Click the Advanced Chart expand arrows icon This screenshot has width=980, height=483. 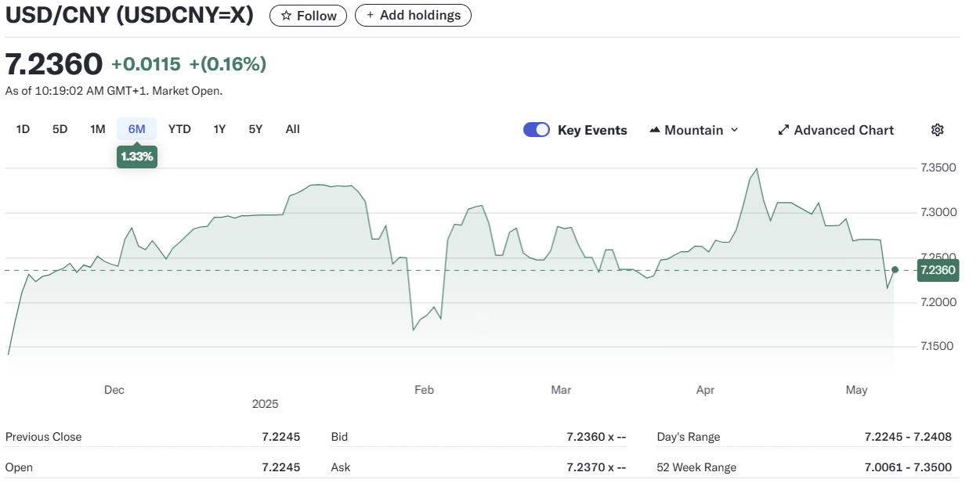(783, 130)
